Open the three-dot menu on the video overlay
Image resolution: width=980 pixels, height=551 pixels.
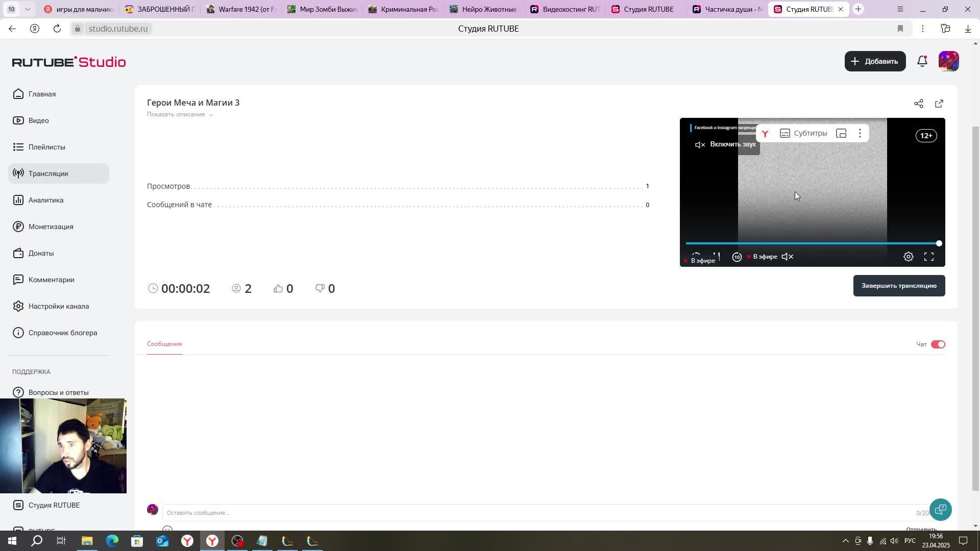pyautogui.click(x=860, y=134)
